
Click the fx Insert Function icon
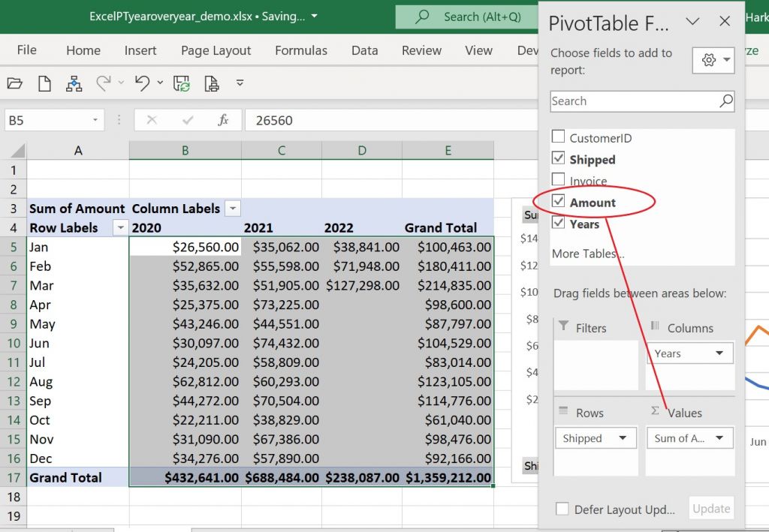[x=223, y=120]
